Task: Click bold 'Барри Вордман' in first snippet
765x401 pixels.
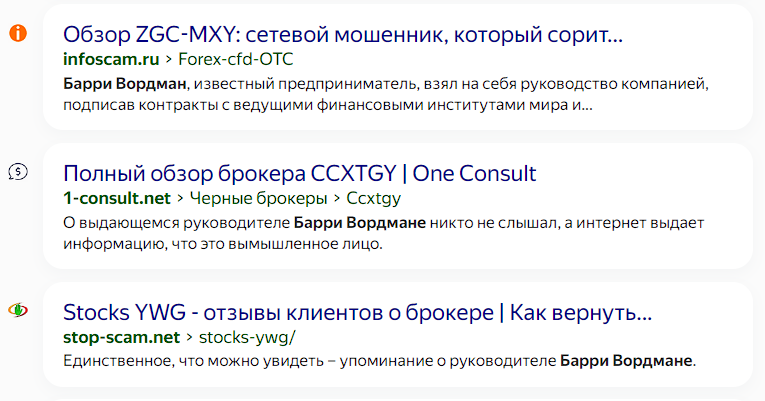Action: point(125,84)
